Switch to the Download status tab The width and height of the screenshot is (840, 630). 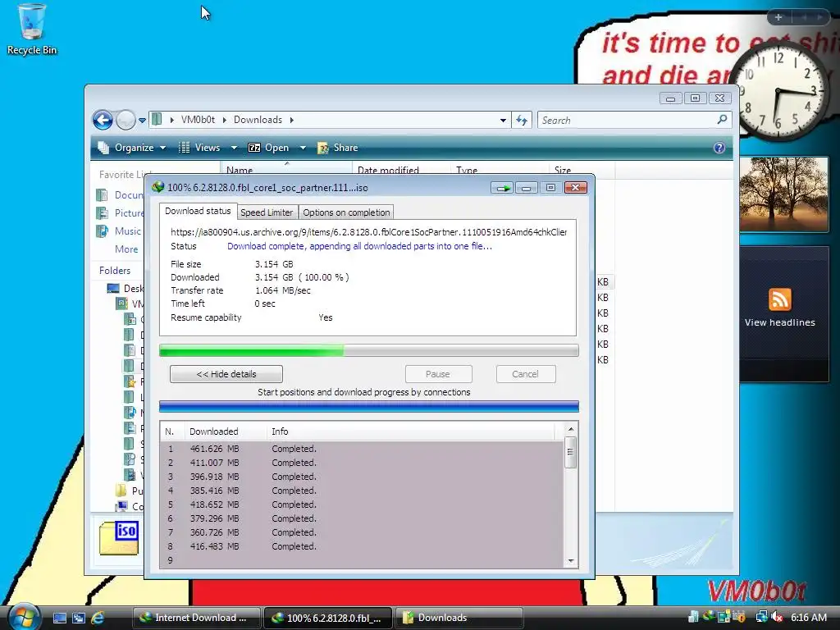click(x=198, y=211)
